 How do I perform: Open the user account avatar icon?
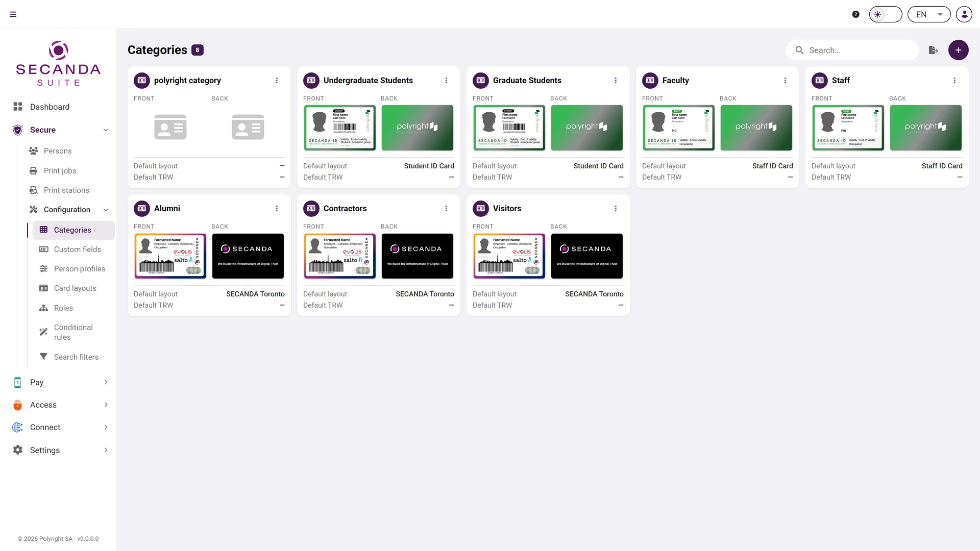coord(964,14)
